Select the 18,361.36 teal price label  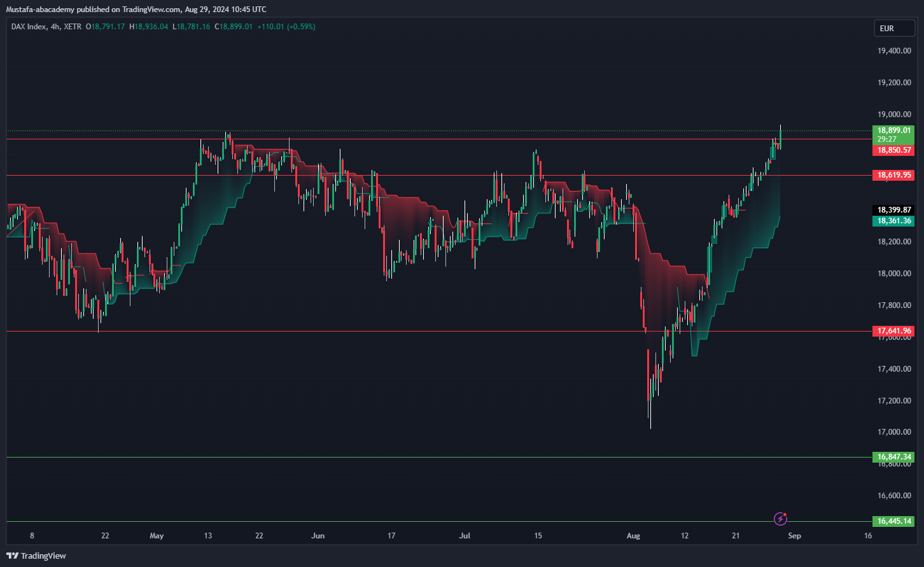(894, 221)
